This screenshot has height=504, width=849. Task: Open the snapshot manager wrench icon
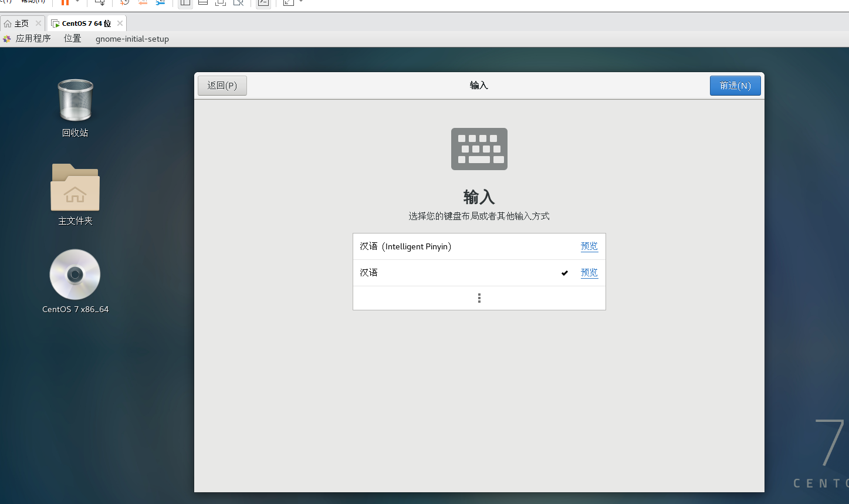(160, 2)
